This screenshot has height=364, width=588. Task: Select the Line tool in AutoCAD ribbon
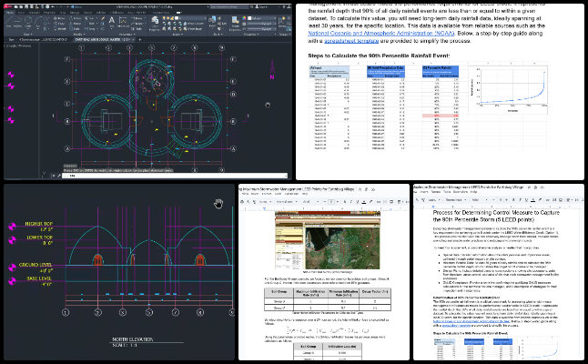pos(9,21)
